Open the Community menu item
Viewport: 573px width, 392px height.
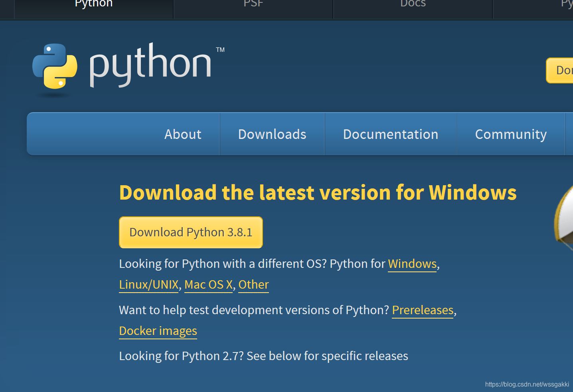(511, 134)
